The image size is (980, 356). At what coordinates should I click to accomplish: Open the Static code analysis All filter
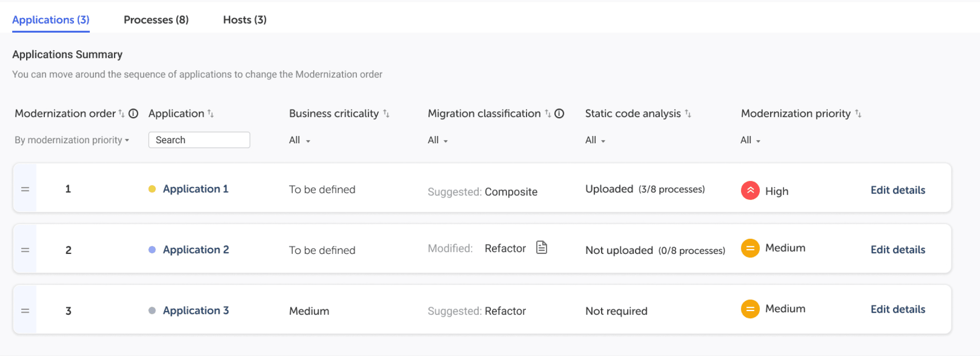tap(595, 140)
